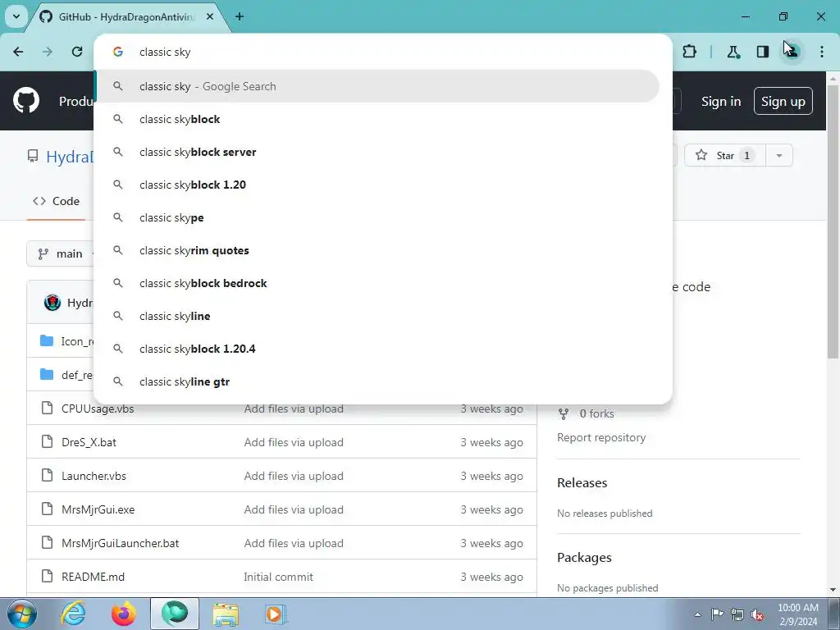Open the Extensions puzzle icon
This screenshot has width=840, height=630.
click(689, 52)
